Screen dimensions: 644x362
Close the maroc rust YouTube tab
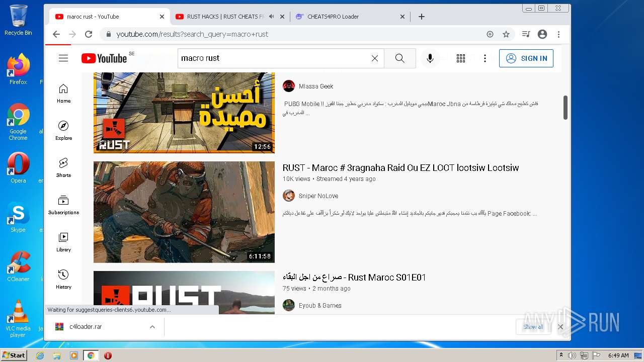pos(162,17)
